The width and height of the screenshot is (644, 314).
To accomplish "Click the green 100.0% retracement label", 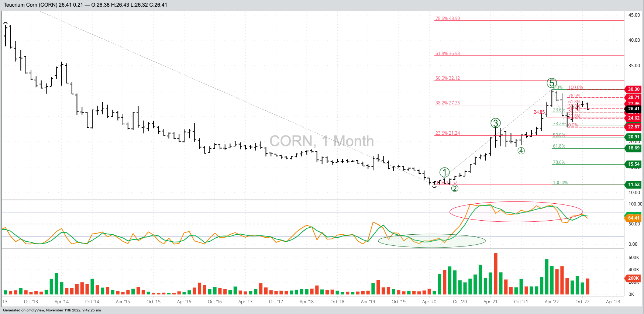I will coord(560,183).
